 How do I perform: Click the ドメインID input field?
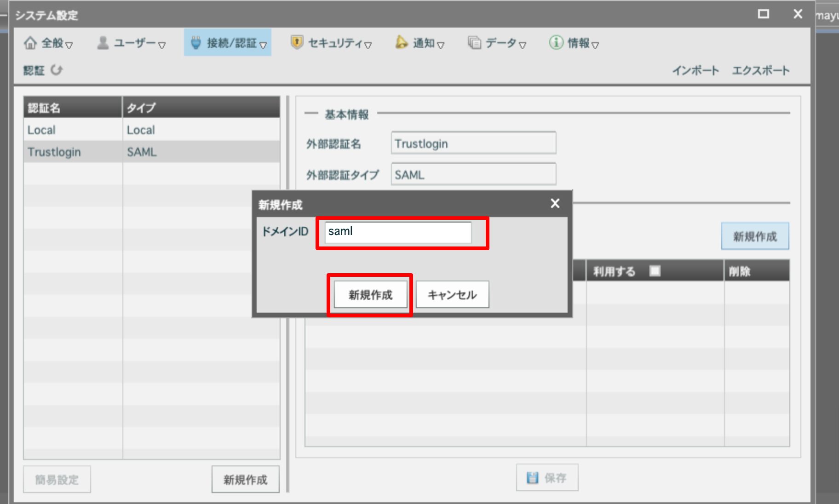tap(398, 232)
